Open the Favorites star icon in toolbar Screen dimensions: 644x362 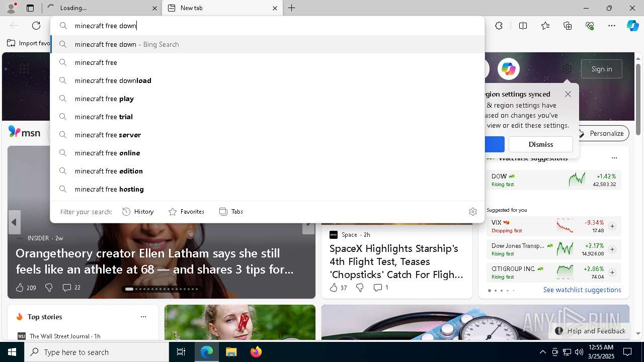(545, 26)
